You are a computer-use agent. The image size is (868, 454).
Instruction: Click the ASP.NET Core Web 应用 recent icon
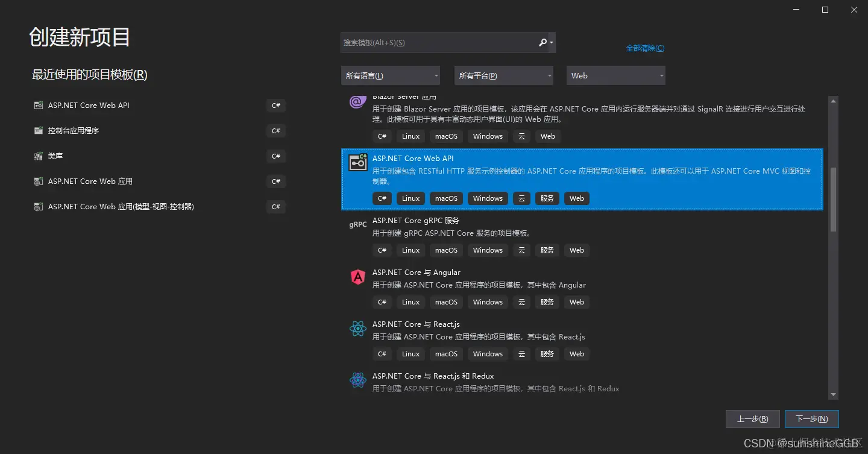point(38,181)
